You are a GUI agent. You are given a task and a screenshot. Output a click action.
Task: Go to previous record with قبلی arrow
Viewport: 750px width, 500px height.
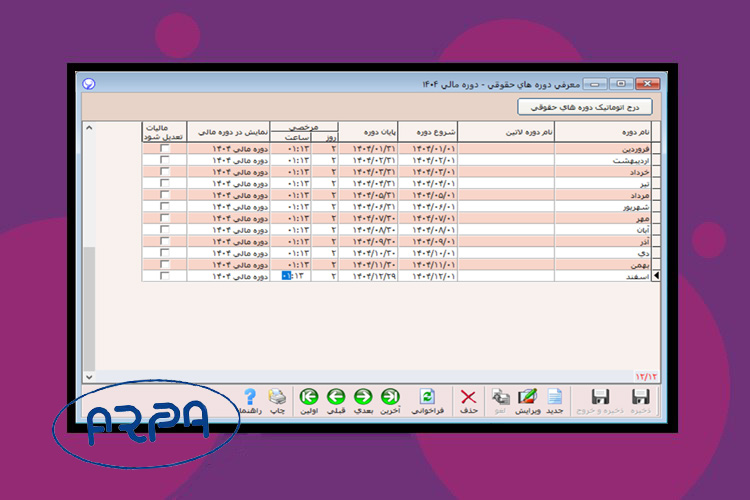click(x=336, y=397)
